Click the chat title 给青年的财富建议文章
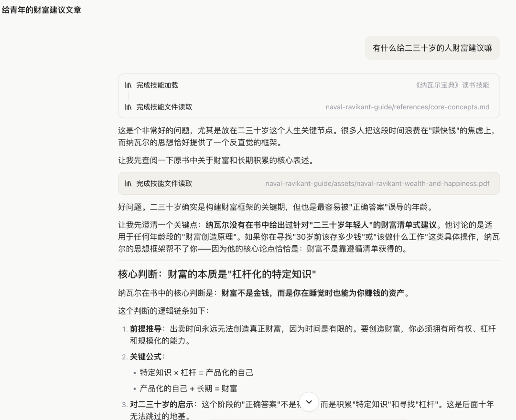516x420 pixels. [x=42, y=10]
